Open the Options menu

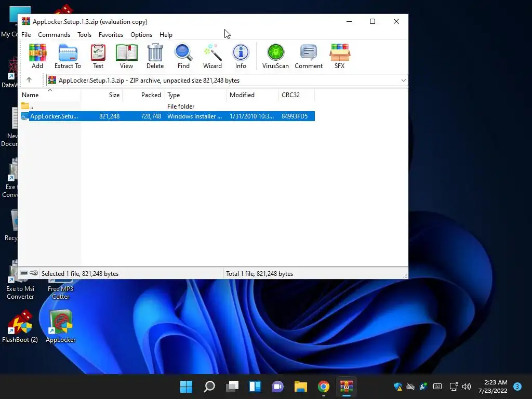coord(141,35)
